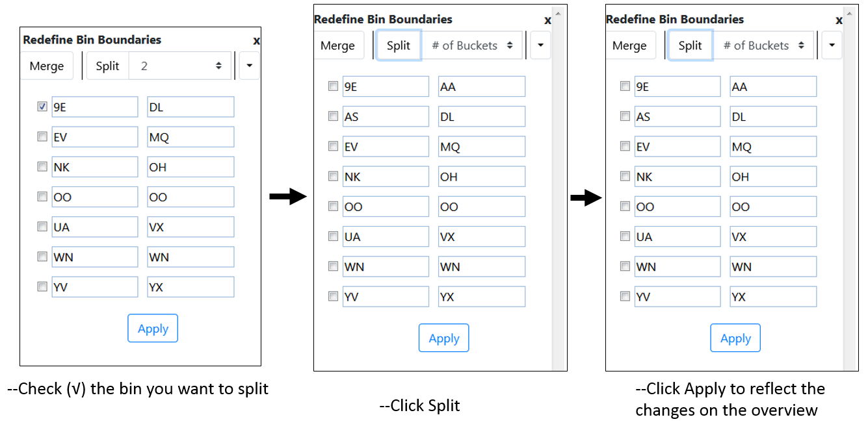The width and height of the screenshot is (868, 428).
Task: Check the EV bin in first panel
Action: point(42,136)
